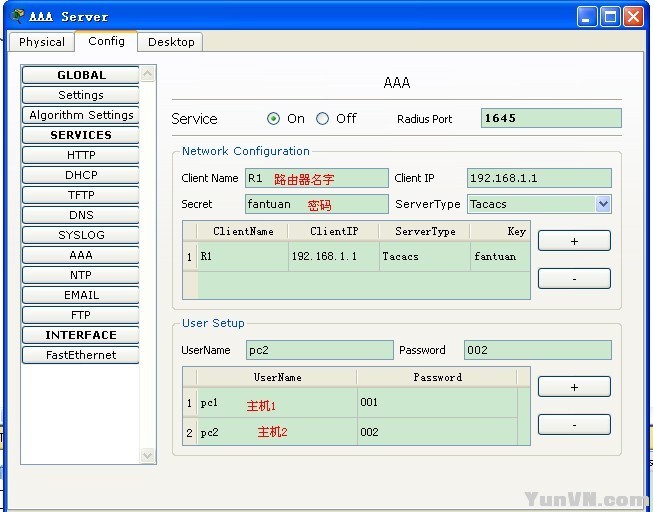The height and width of the screenshot is (512, 653).
Task: Click the Password column header
Action: point(437,377)
